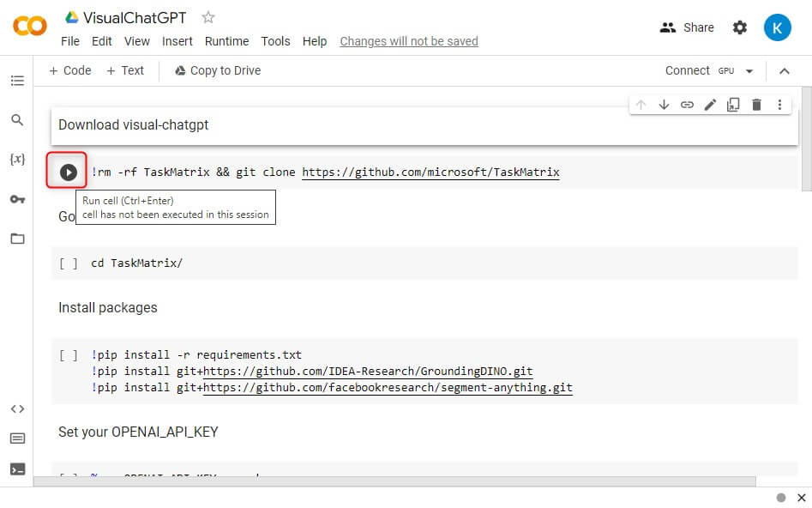812x508 pixels.
Task: Click the gray status circle indicator
Action: (781, 498)
